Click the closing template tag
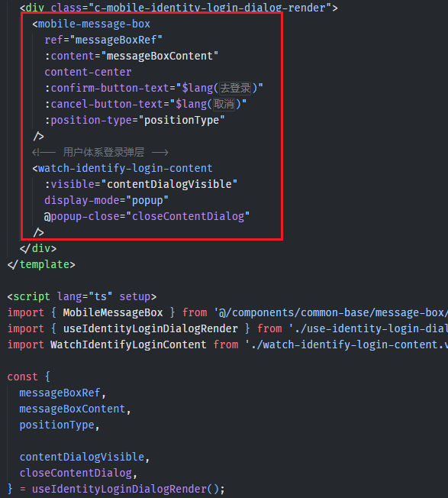 click(41, 264)
